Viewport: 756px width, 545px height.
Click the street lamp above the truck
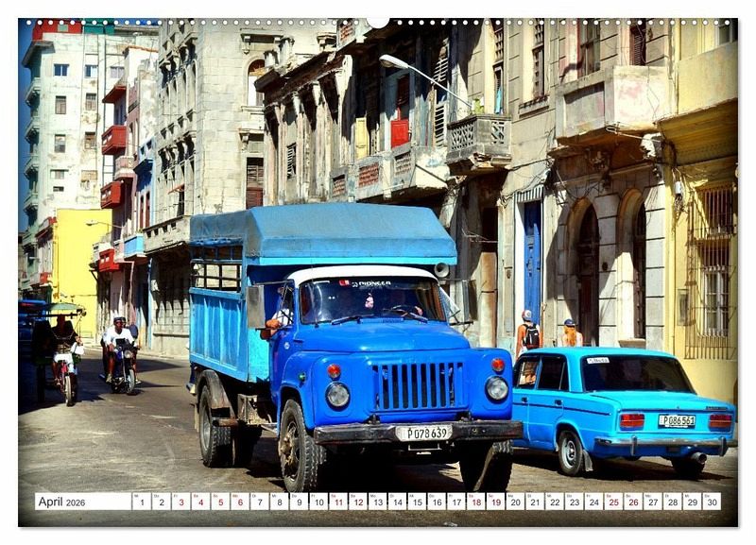[x=395, y=62]
